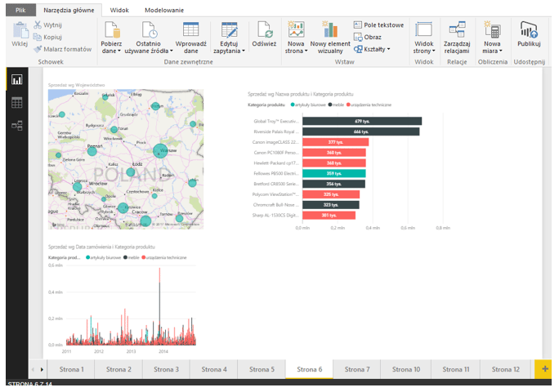The width and height of the screenshot is (559, 392).
Task: Click the Wklej paste icon
Action: click(x=19, y=31)
